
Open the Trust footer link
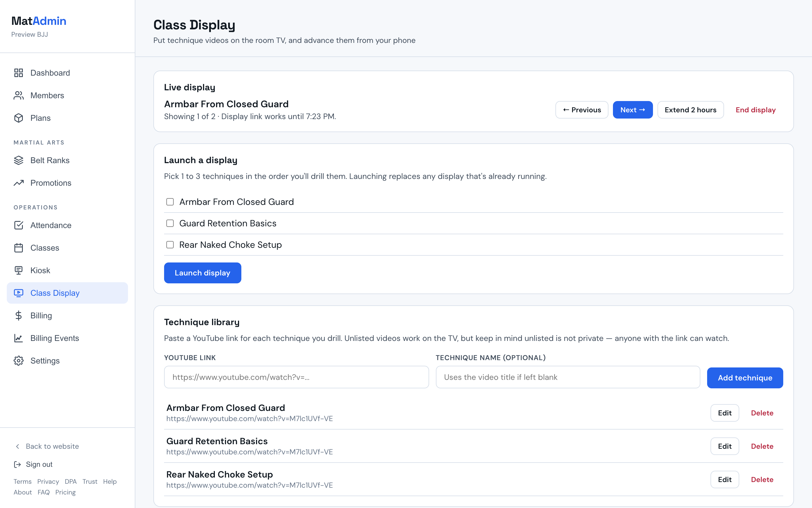coord(90,481)
